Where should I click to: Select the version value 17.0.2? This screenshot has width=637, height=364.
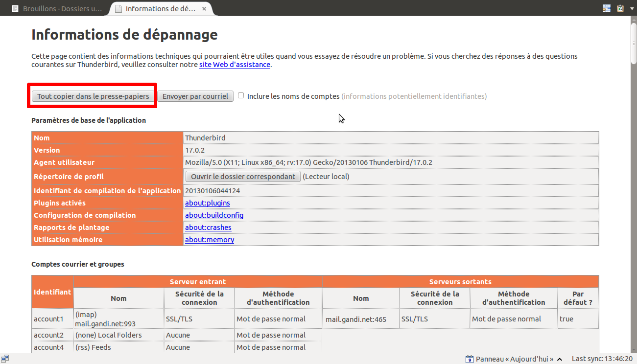pyautogui.click(x=195, y=150)
